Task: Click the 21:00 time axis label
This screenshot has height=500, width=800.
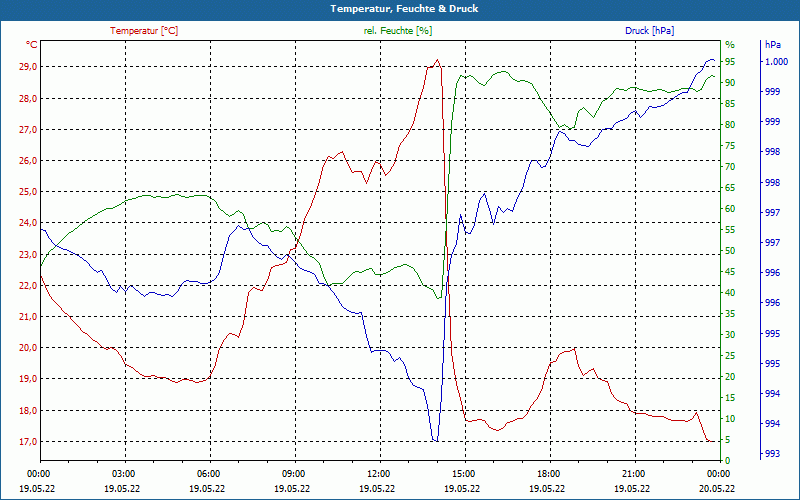Action: point(633,474)
